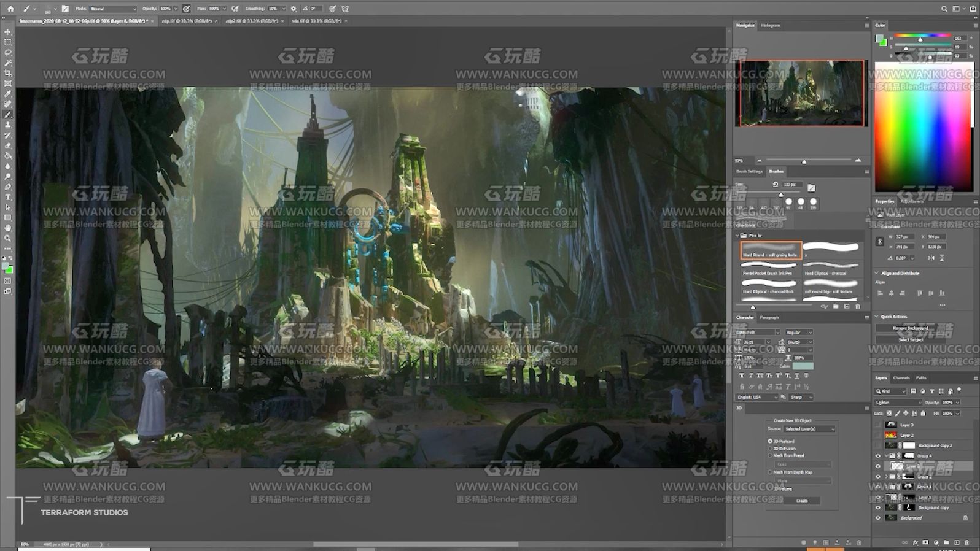Screen dimensions: 980x551
Task: Select the Zoom tool in toolbar
Action: pyautogui.click(x=8, y=238)
